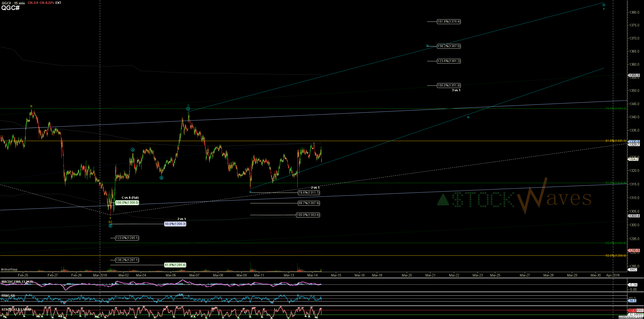Click the QGC# symbol title
This screenshot has width=644, height=319.
pos(10,8)
